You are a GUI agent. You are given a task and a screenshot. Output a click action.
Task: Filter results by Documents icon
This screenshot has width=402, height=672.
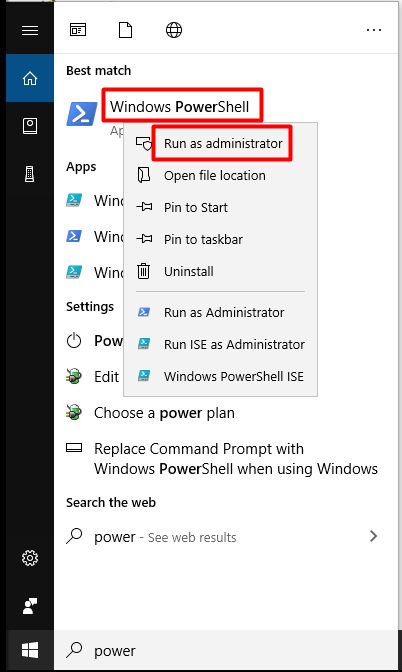[126, 30]
